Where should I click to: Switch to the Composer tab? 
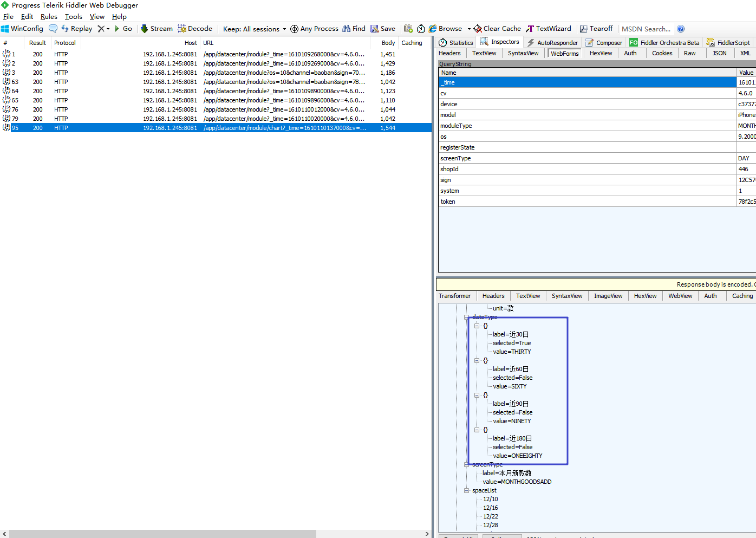tap(604, 42)
